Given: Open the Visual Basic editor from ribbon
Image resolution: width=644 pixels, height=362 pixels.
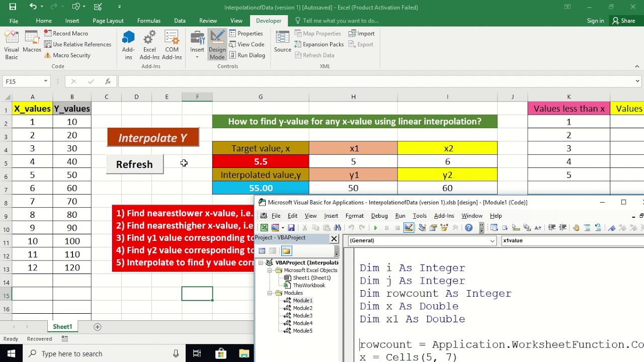Looking at the screenshot, I should point(12,44).
